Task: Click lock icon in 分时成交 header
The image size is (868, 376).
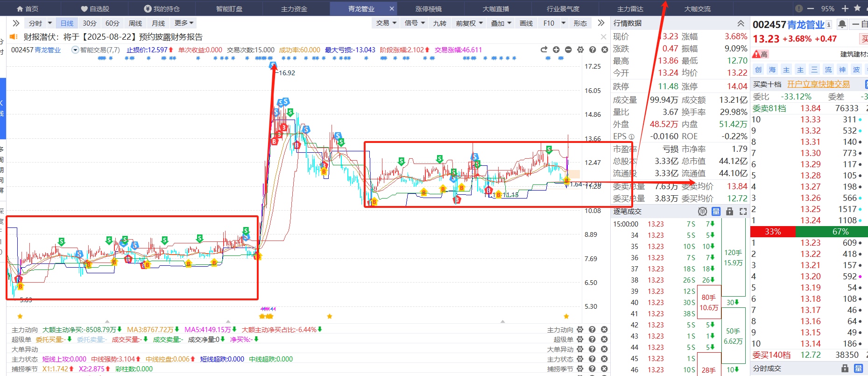Action: pyautogui.click(x=845, y=369)
